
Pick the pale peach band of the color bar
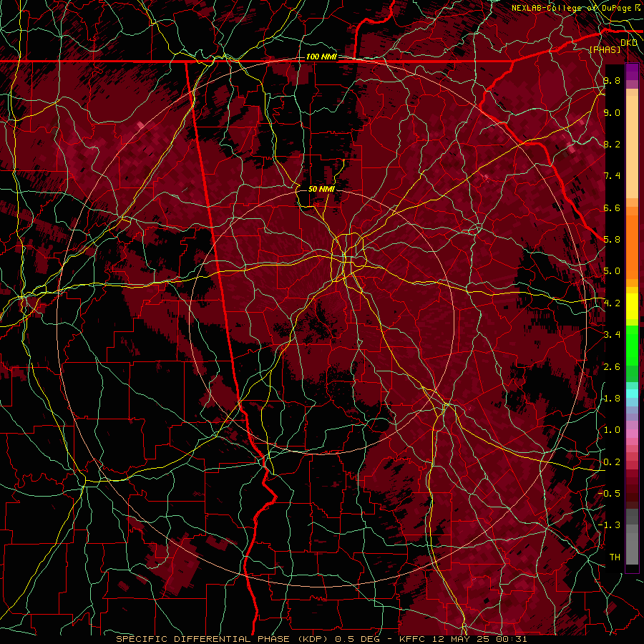(x=632, y=148)
